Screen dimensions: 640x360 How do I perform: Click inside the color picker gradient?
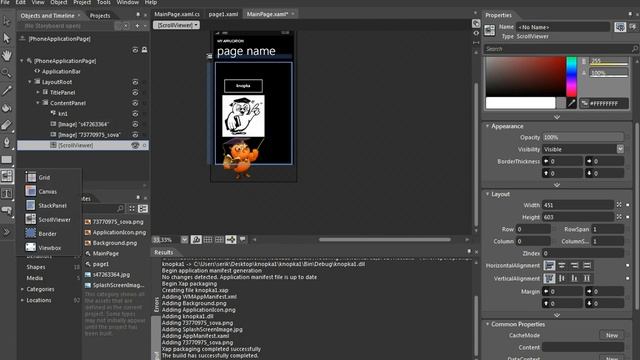tap(526, 77)
